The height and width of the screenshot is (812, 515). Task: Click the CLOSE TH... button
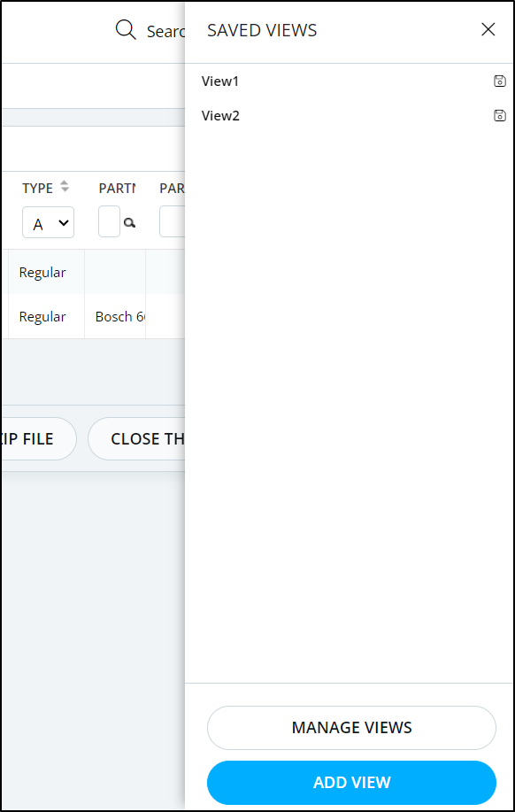[136, 438]
